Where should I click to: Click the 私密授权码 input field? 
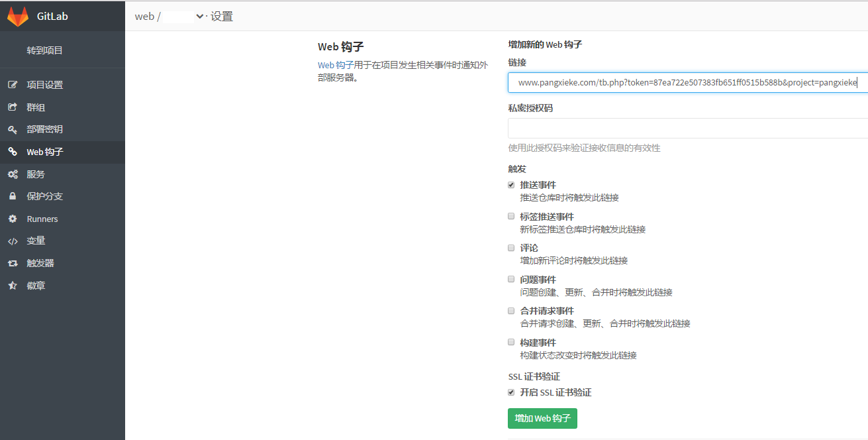coord(662,127)
